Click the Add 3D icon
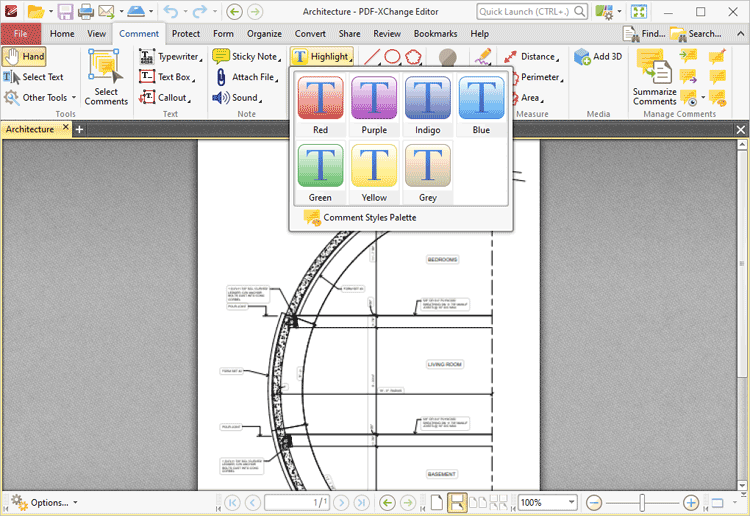750x516 pixels. (598, 57)
